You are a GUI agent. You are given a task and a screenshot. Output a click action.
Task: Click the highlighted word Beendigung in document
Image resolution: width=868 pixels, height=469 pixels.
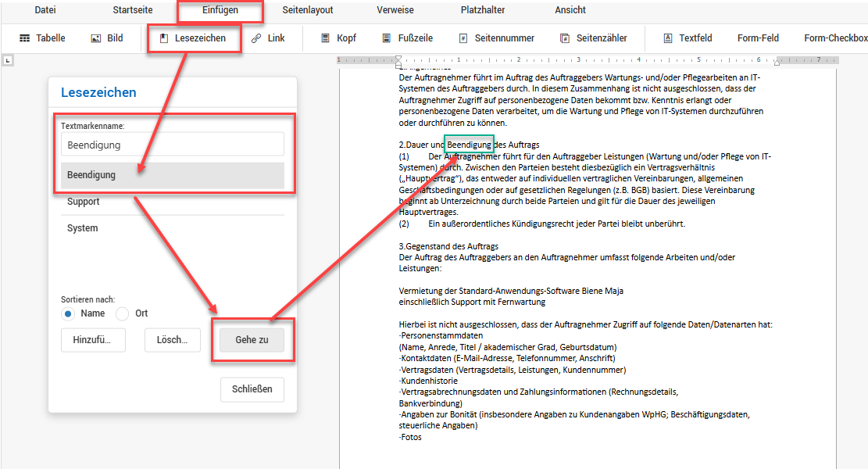click(x=469, y=145)
